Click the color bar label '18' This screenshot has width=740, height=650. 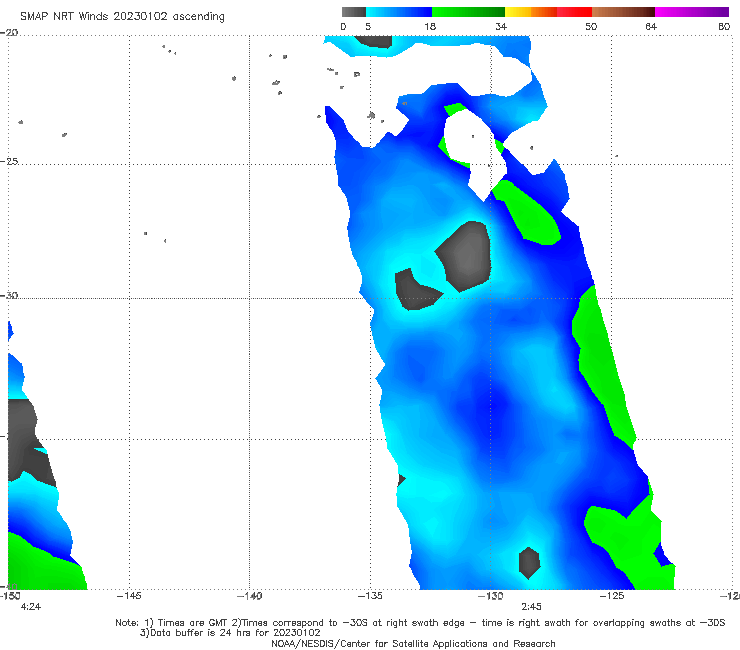coord(430,26)
